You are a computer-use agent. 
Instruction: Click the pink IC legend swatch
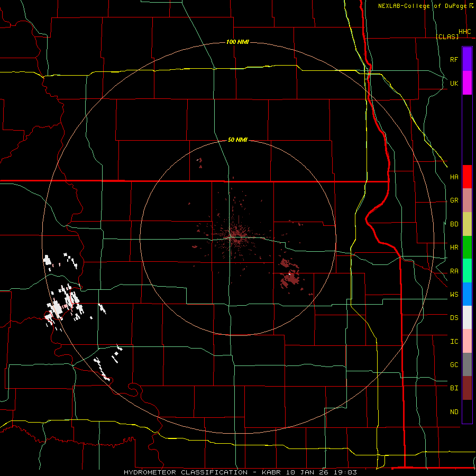coord(467,341)
